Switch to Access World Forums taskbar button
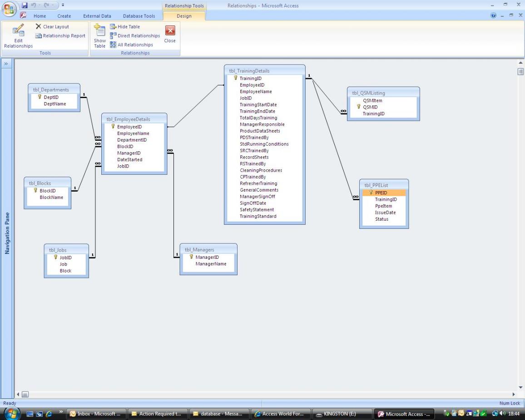Viewport: 525px width, 420px height. [280, 414]
